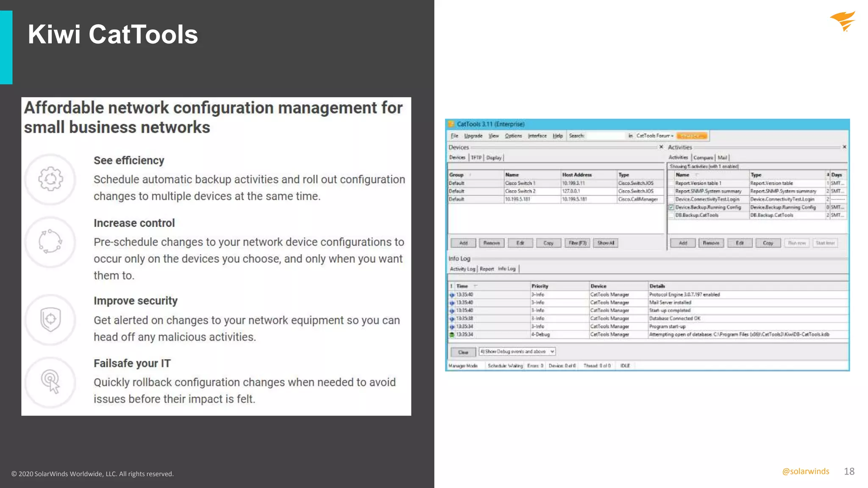The height and width of the screenshot is (488, 868).
Task: Sort devices by the Group column header
Action: coord(457,175)
